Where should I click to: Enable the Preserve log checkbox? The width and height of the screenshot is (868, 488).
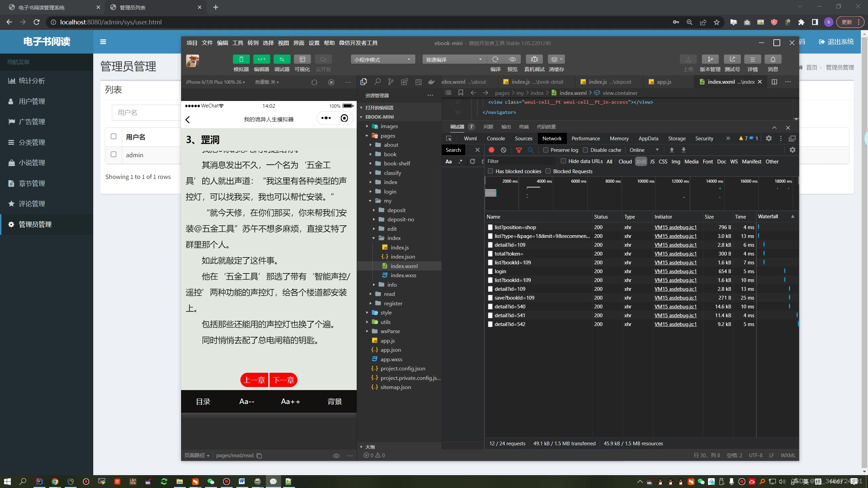pyautogui.click(x=546, y=150)
